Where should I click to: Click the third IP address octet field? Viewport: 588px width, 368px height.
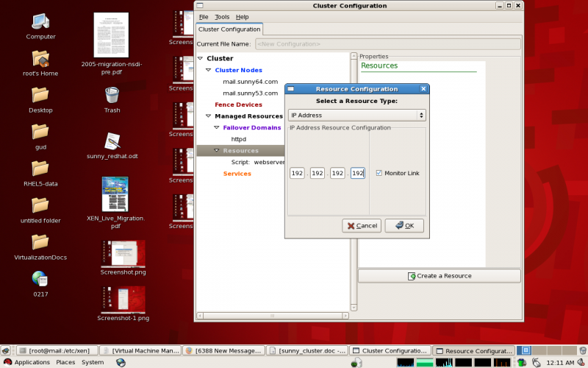tap(337, 173)
